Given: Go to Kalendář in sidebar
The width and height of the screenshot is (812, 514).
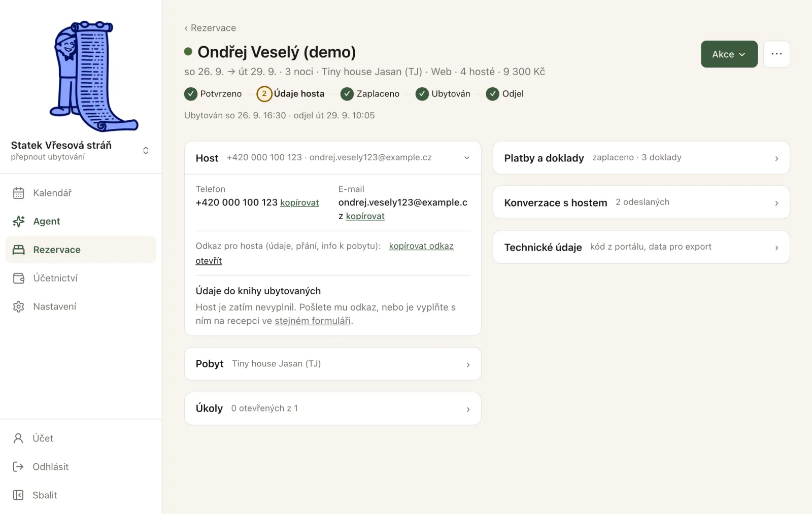Looking at the screenshot, I should click(x=81, y=193).
